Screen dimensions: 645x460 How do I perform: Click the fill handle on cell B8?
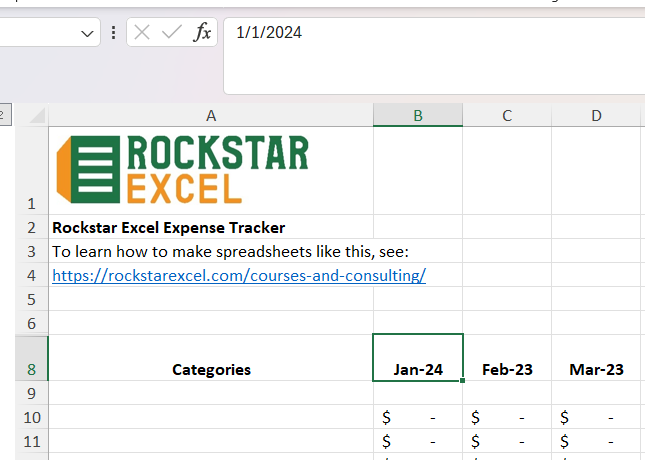[463, 380]
